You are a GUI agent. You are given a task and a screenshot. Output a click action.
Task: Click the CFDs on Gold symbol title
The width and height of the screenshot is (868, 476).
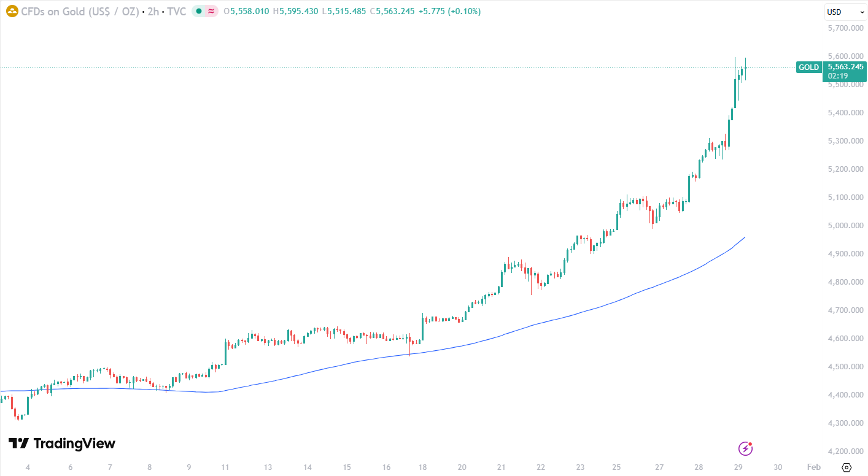click(x=80, y=11)
